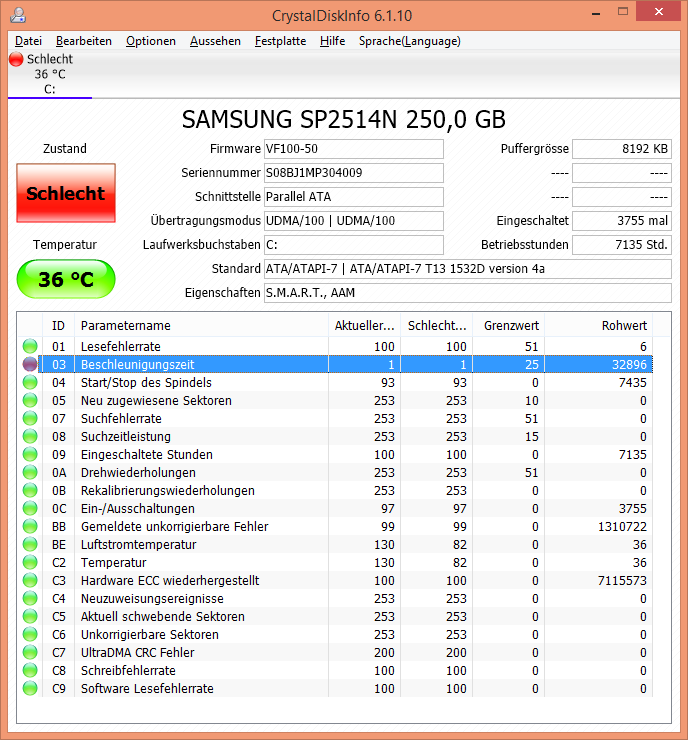Open the Hilfe menu
The image size is (688, 740).
point(332,41)
